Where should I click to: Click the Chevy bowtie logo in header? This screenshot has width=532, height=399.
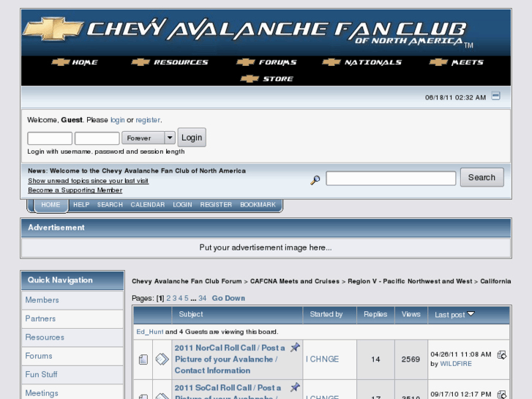coord(53,29)
